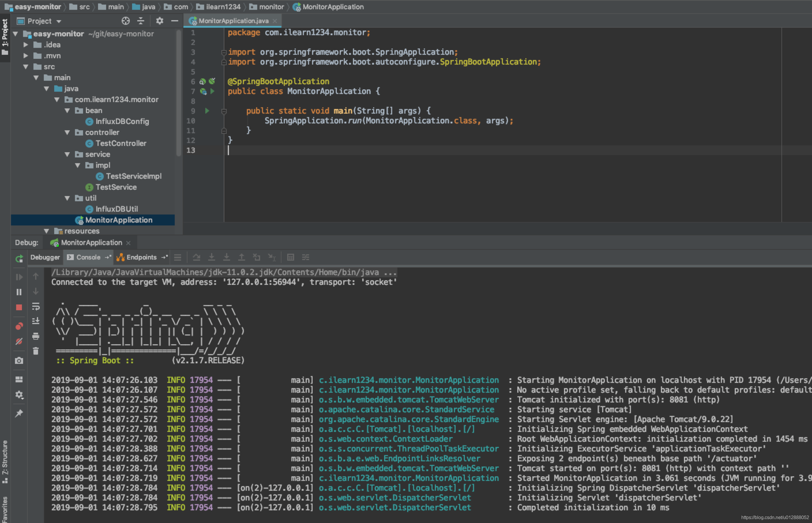The height and width of the screenshot is (523, 812).
Task: Take a thread dump with camera icon
Action: coord(19,361)
